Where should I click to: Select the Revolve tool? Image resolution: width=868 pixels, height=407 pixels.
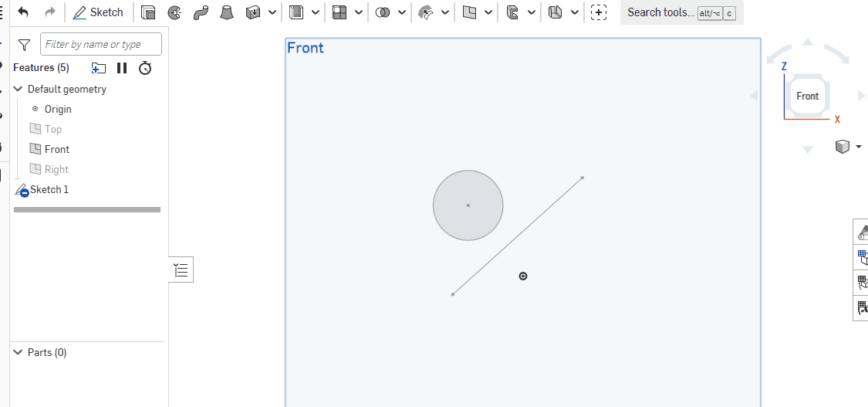pos(174,12)
